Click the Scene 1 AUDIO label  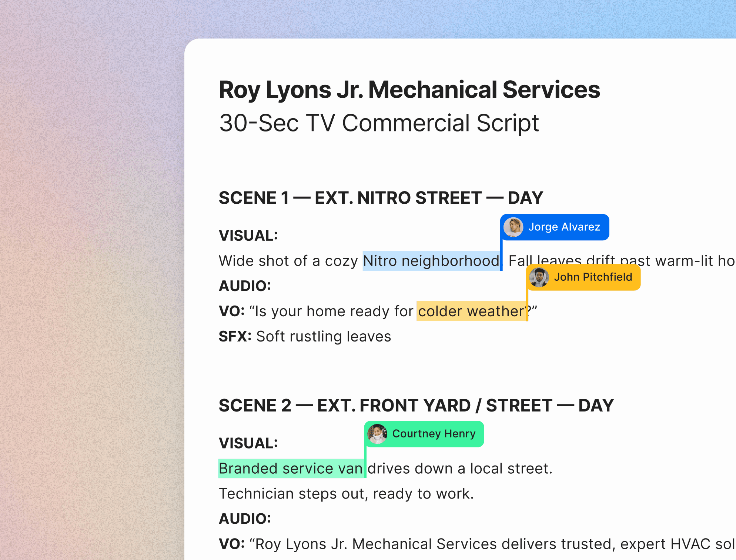click(x=245, y=286)
